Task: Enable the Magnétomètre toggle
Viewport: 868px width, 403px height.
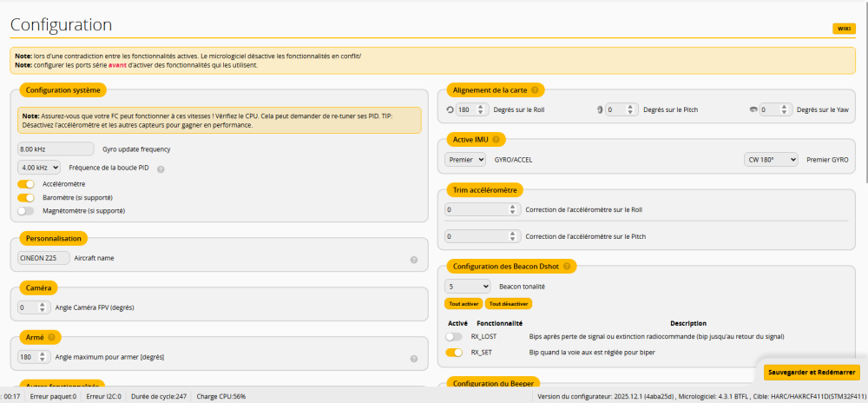Action: click(25, 210)
